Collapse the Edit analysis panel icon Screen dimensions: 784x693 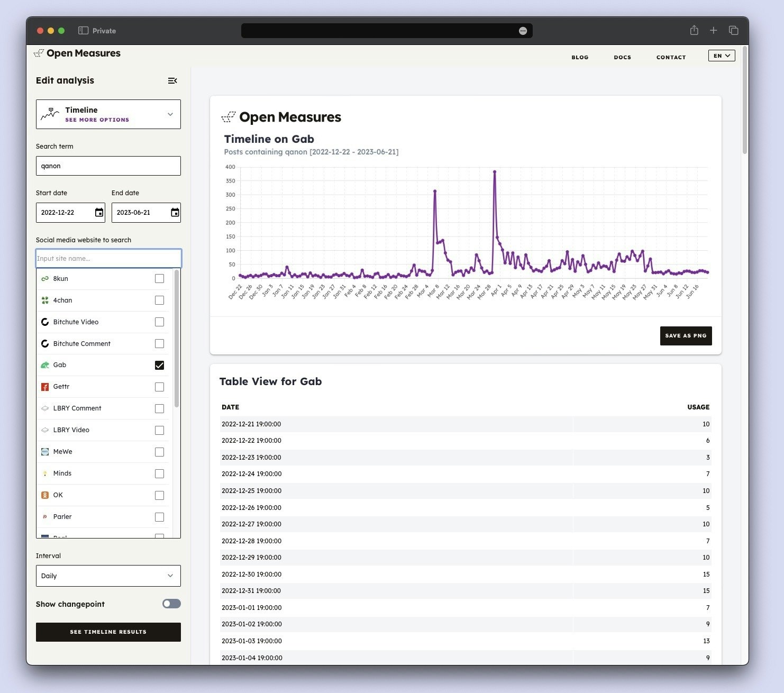172,80
